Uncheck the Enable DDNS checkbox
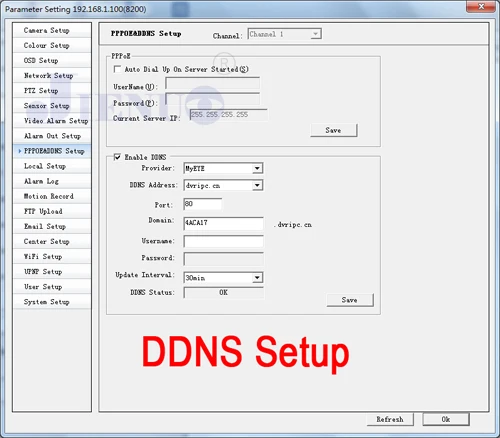The width and height of the screenshot is (500, 438). pos(117,157)
